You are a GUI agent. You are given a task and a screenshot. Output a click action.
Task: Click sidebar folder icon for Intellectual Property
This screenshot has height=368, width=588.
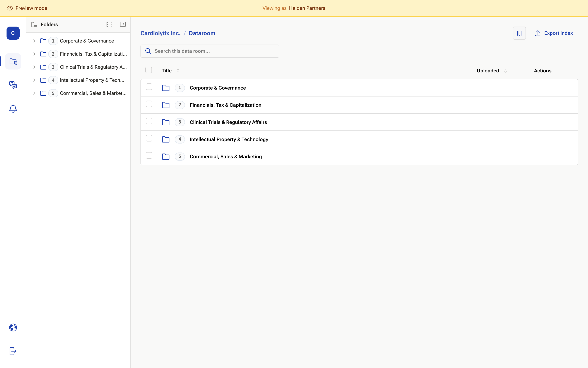[x=43, y=80]
